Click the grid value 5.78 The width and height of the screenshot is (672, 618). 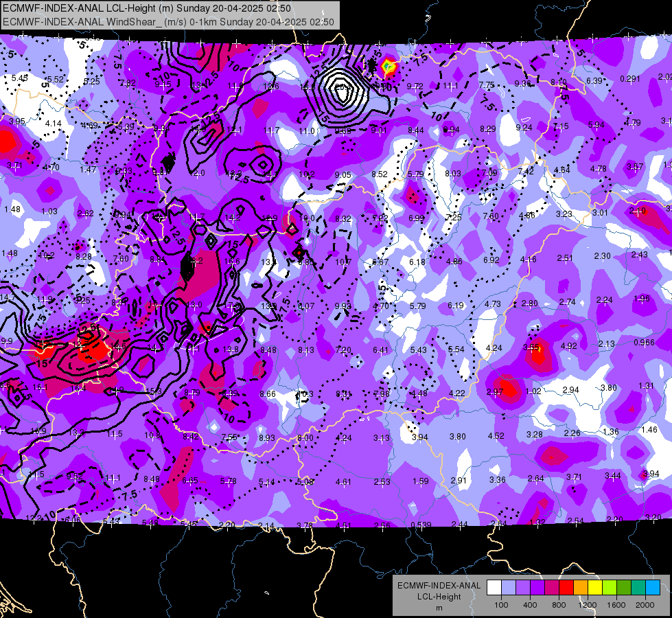point(229,481)
